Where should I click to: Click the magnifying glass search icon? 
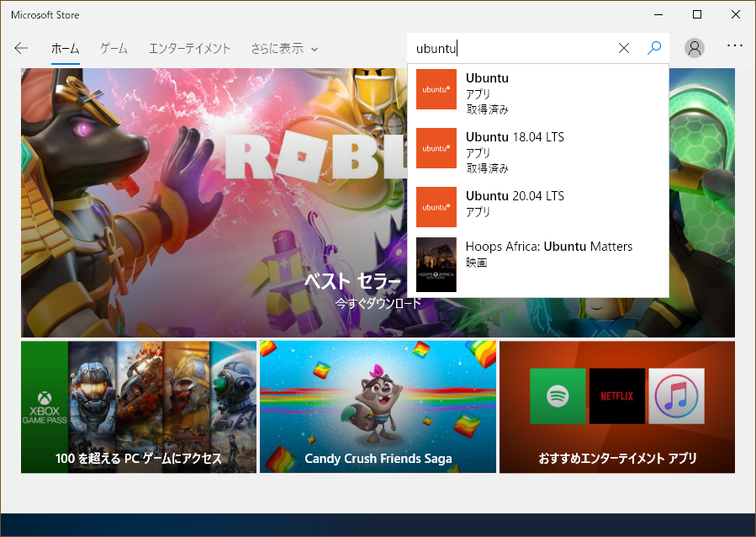coord(653,48)
